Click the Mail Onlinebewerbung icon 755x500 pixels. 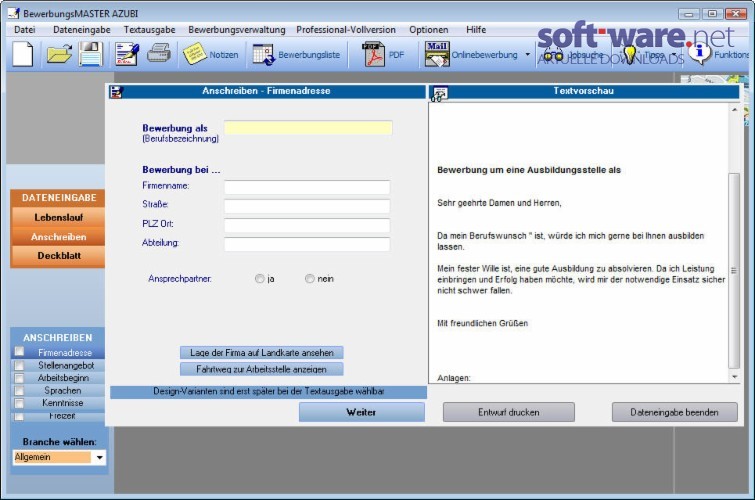tap(437, 54)
